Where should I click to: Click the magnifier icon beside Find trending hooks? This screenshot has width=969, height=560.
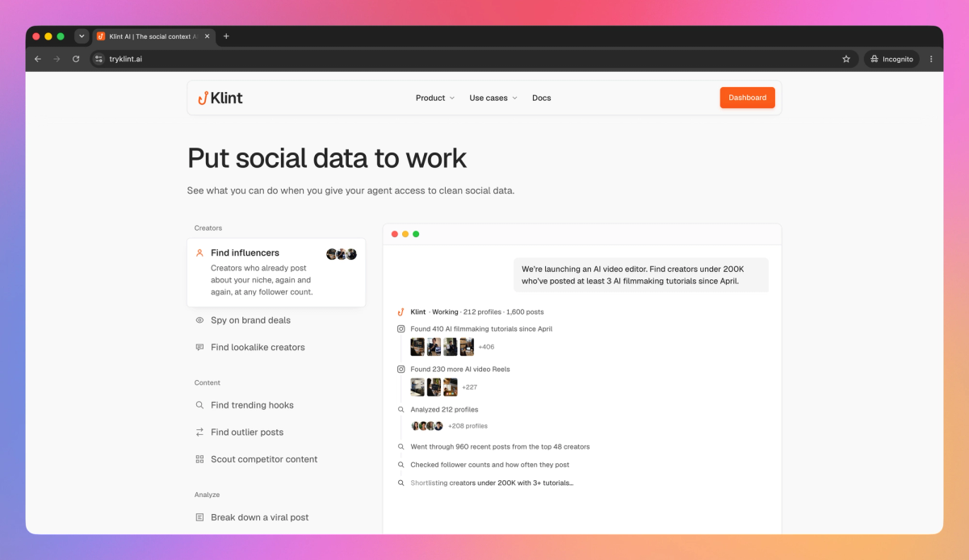click(199, 405)
